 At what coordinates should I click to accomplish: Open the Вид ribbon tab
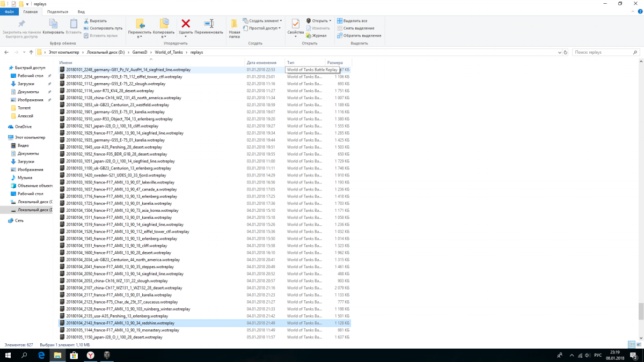click(x=81, y=11)
